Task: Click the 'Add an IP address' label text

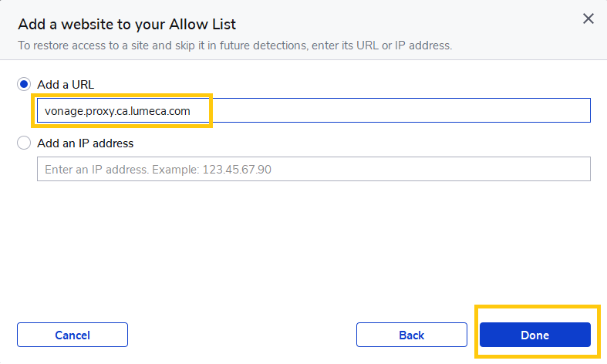Action: [85, 143]
